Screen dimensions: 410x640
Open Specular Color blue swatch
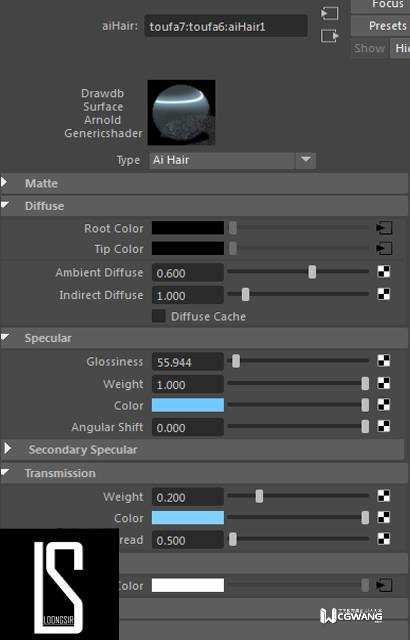click(x=188, y=405)
